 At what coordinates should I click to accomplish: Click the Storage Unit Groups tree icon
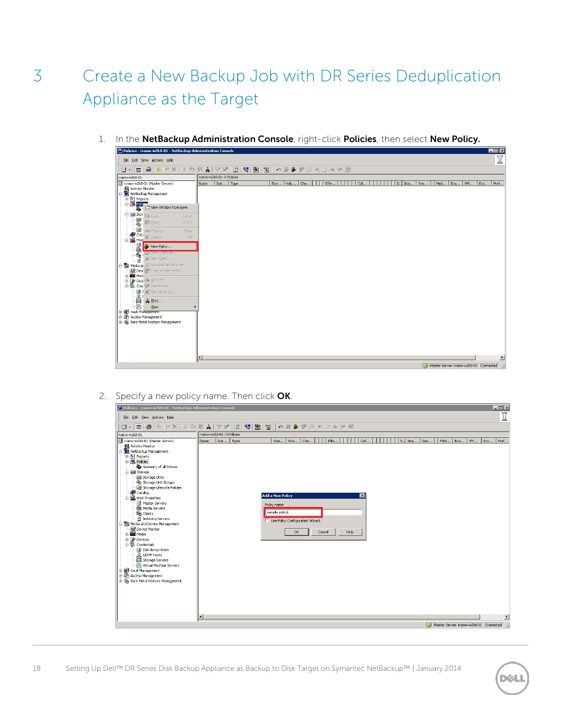click(x=139, y=482)
